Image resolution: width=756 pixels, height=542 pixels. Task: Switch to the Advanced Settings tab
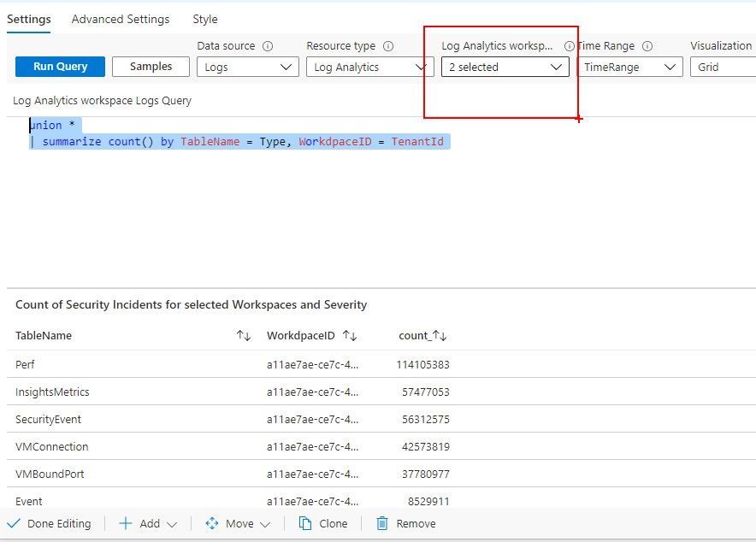120,19
